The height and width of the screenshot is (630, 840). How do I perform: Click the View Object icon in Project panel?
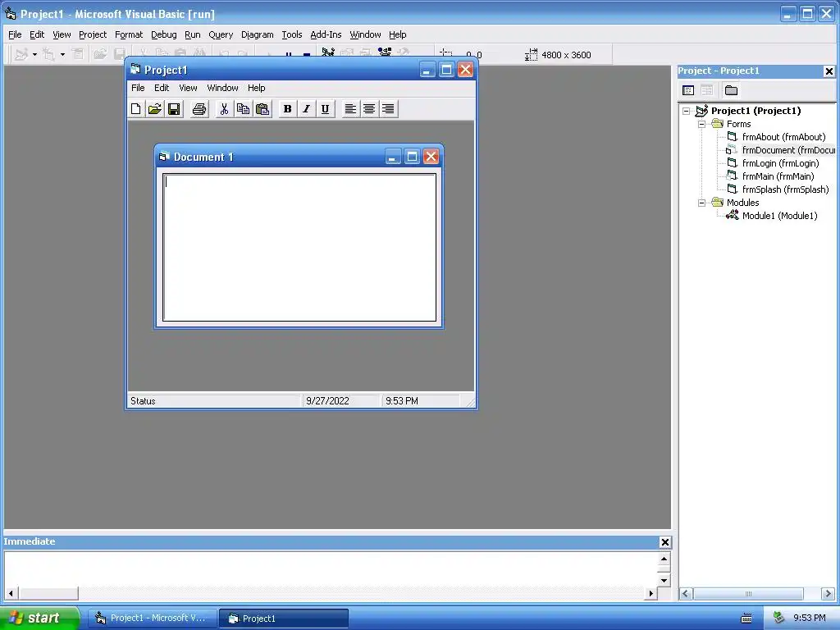pos(706,90)
